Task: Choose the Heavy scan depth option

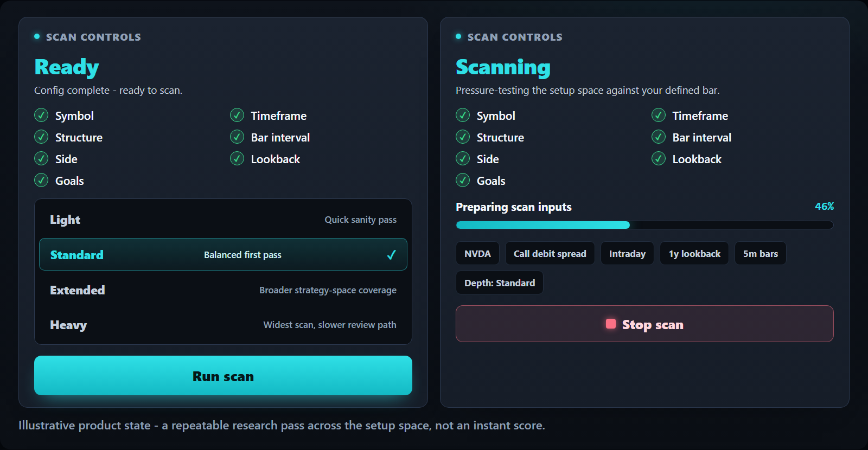Action: [x=223, y=325]
